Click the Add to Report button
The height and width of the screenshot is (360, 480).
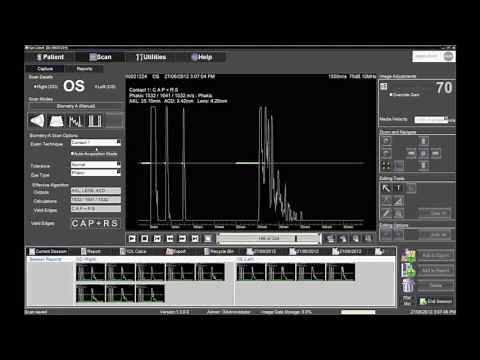[x=435, y=270]
